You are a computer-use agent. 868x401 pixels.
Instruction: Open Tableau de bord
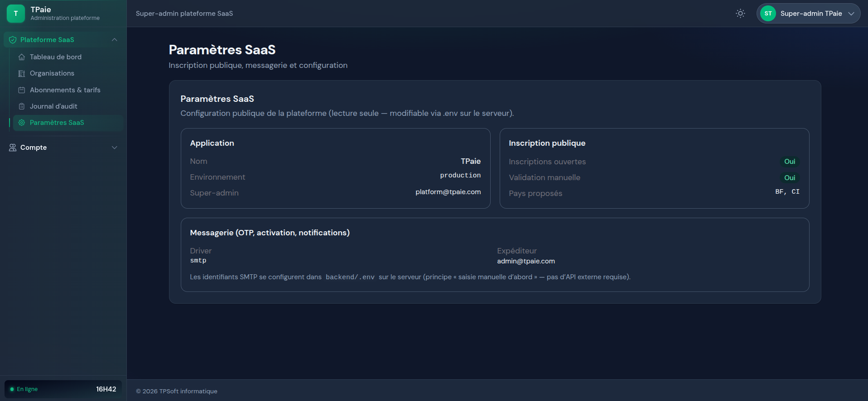68,57
